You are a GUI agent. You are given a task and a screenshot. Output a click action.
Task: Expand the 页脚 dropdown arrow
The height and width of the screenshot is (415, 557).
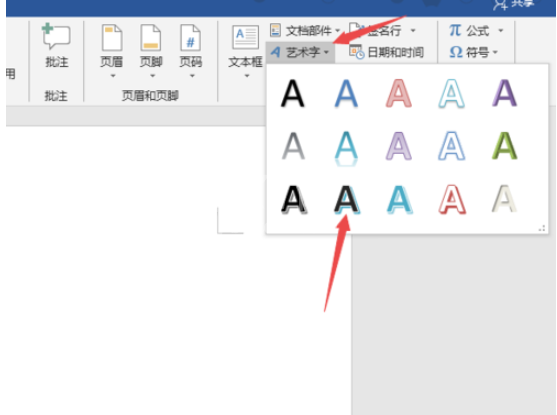point(152,75)
